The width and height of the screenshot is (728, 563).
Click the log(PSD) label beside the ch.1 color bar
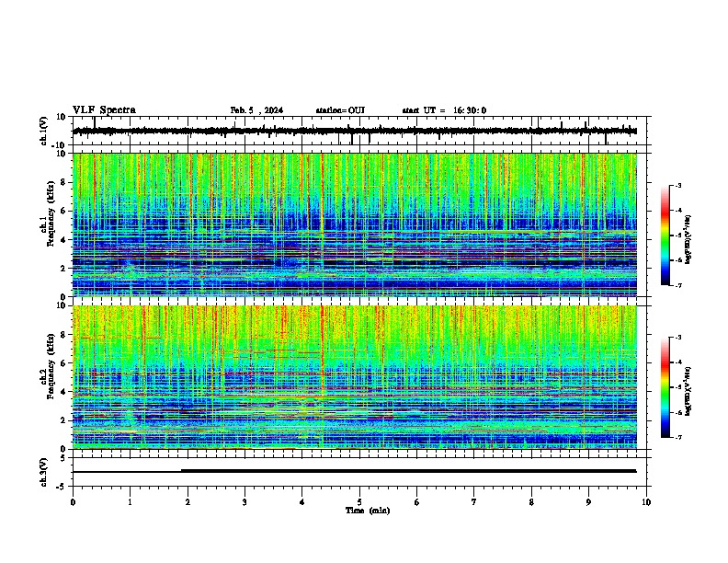(688, 239)
